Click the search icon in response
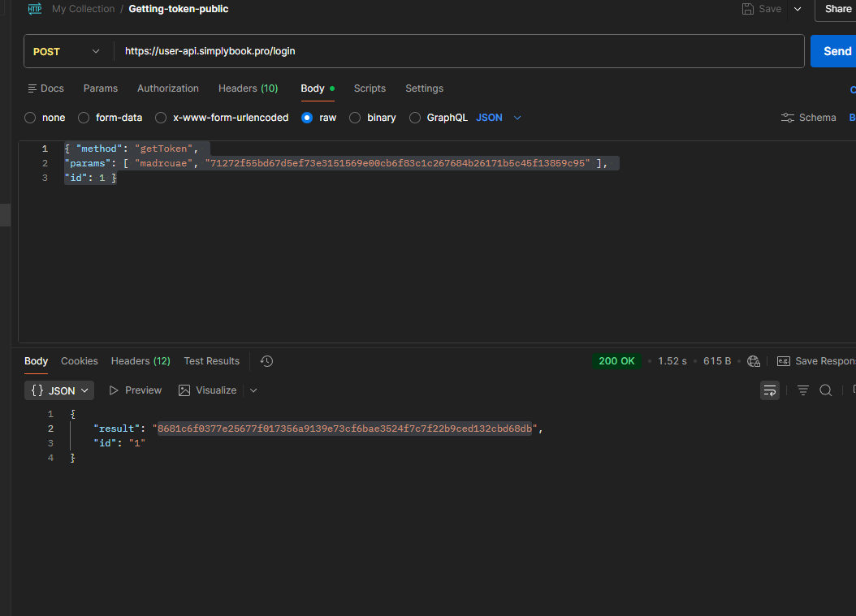Viewport: 856px width, 616px height. tap(825, 390)
